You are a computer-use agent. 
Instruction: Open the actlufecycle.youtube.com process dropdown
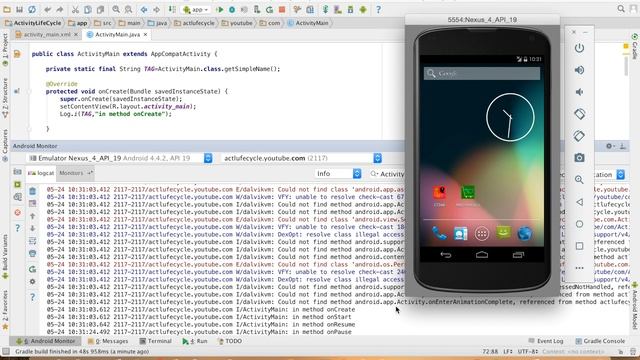[x=302, y=158]
